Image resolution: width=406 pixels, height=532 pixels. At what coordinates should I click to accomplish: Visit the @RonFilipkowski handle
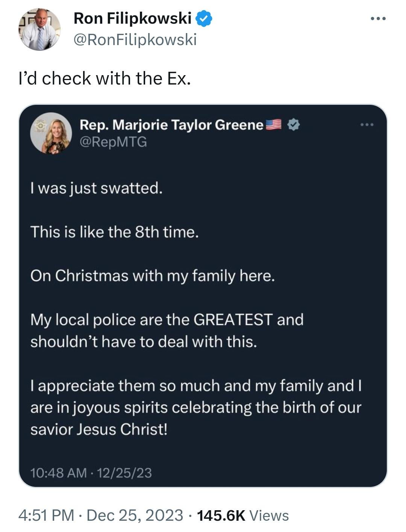point(135,39)
